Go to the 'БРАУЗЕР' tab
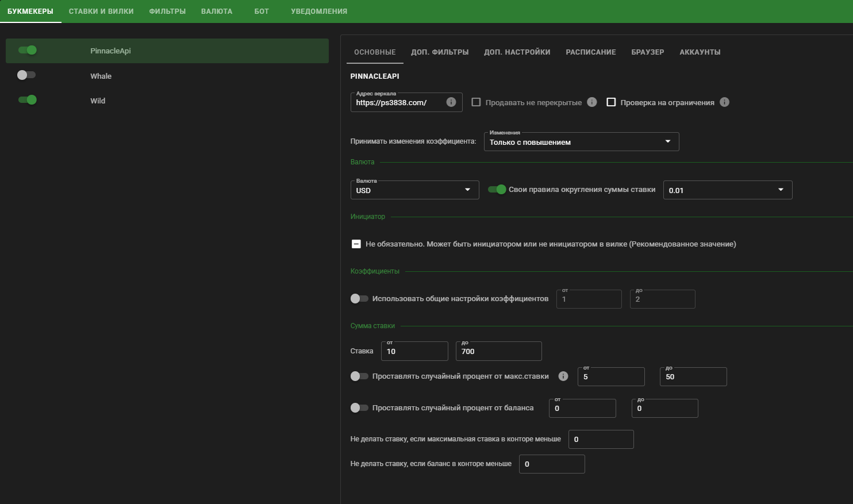This screenshot has width=853, height=504. (x=647, y=52)
